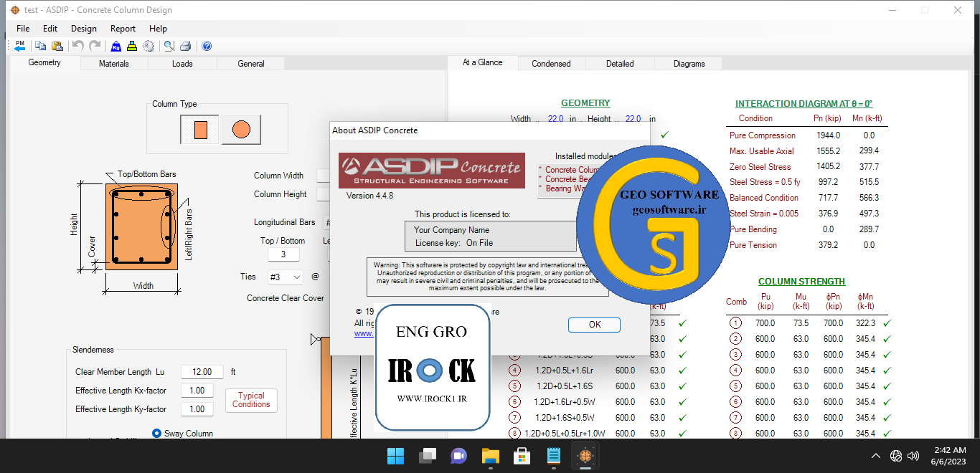Screen dimensions: 980x473
Task: Open the Design menu
Action: coord(83,29)
